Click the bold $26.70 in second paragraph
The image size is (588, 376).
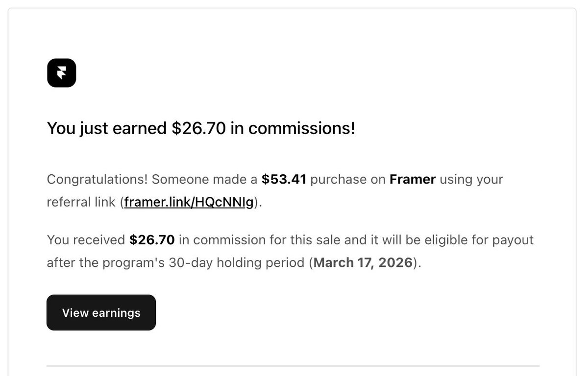[x=152, y=240]
